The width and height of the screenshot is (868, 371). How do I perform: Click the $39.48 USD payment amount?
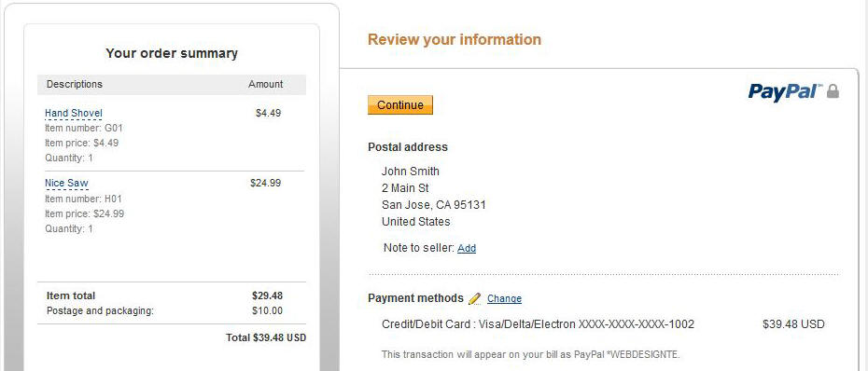click(x=794, y=324)
